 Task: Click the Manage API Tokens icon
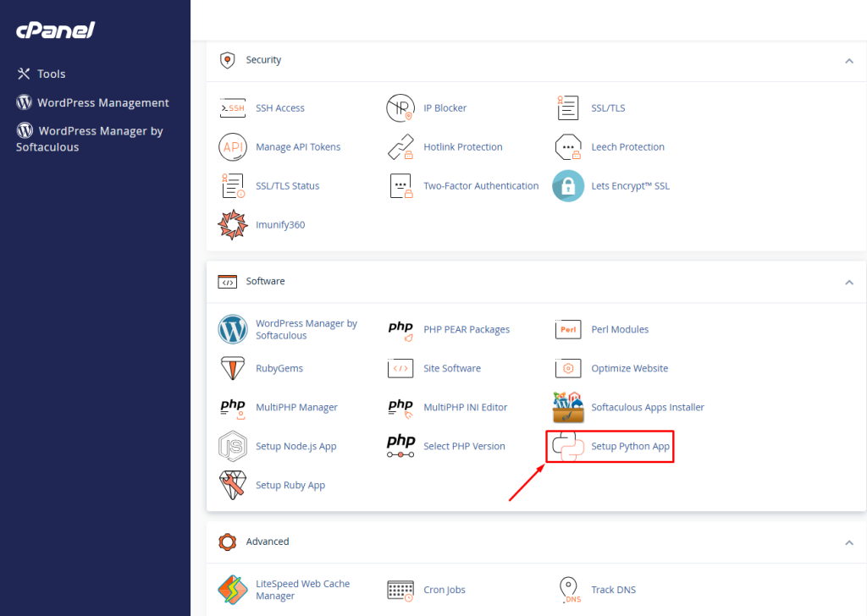coord(232,147)
